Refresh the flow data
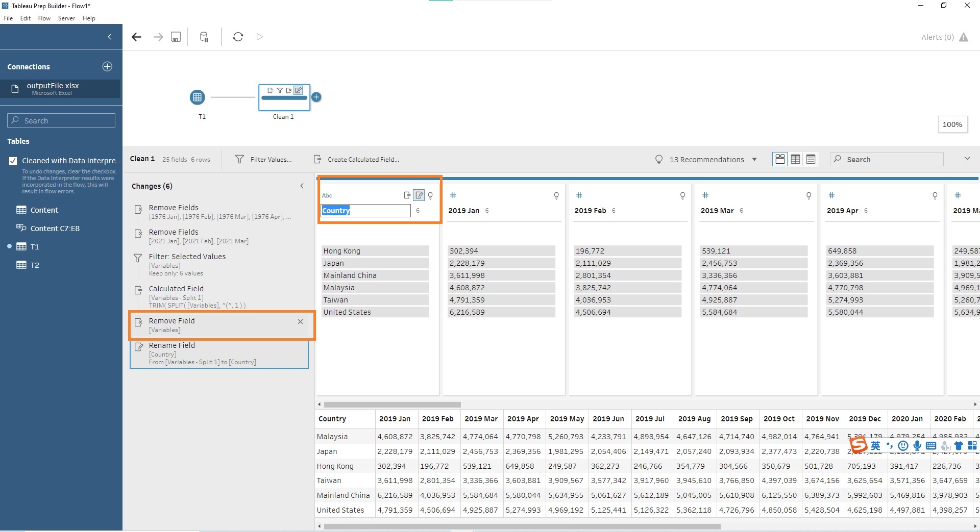The image size is (980, 532). (238, 37)
